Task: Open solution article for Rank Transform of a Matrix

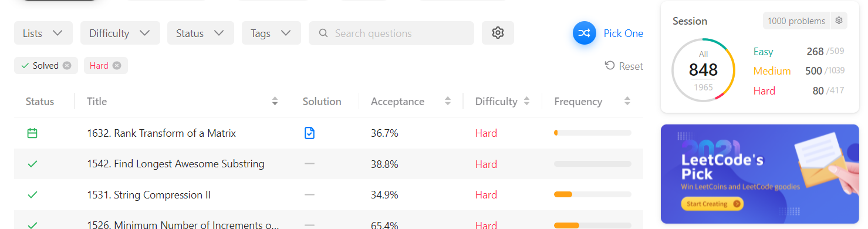Action: click(310, 133)
